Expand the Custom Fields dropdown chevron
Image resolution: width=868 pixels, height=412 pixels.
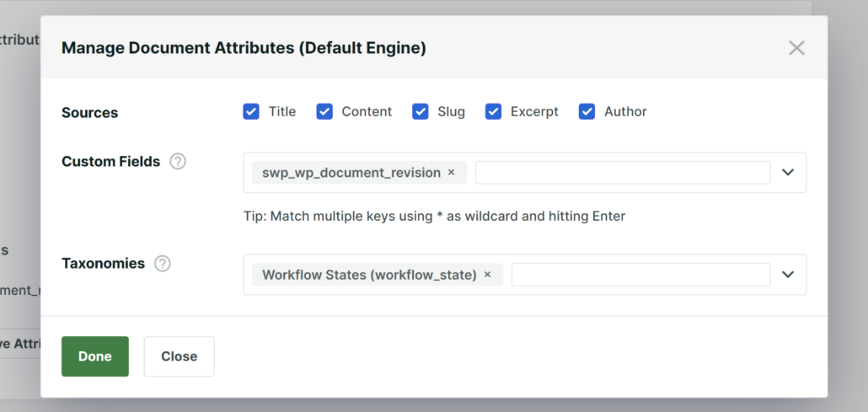(788, 172)
